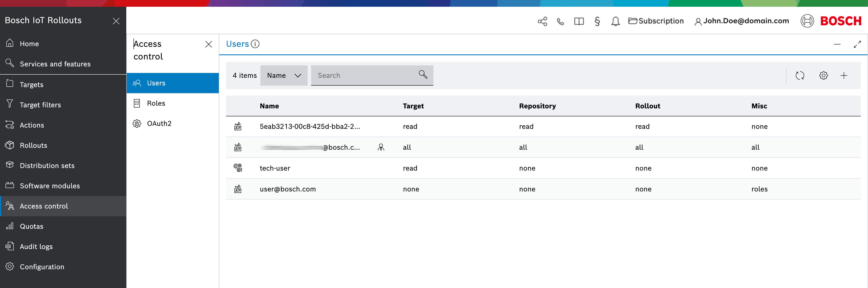Select the @bosch.c... user row
This screenshot has height=288, width=868.
(543, 147)
